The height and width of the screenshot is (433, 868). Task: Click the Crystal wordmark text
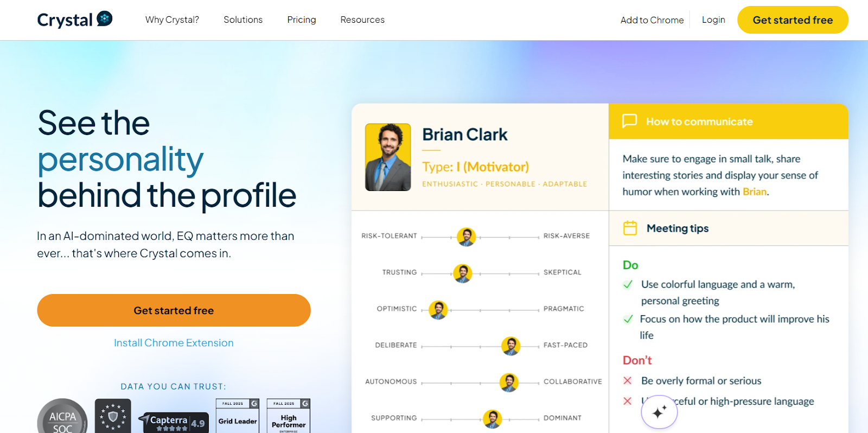point(65,20)
